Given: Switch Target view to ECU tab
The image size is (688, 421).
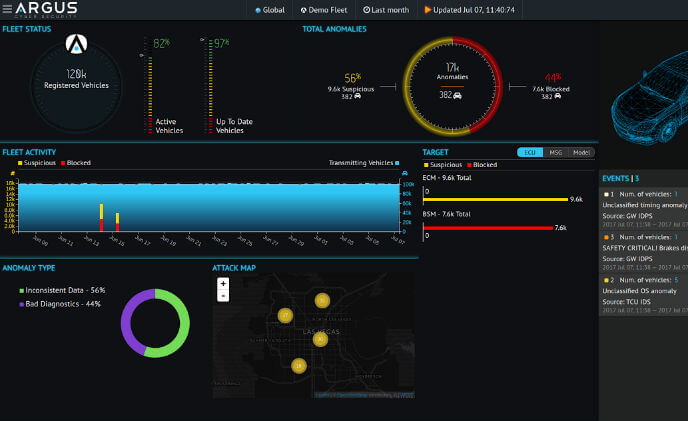Looking at the screenshot, I should tap(530, 152).
